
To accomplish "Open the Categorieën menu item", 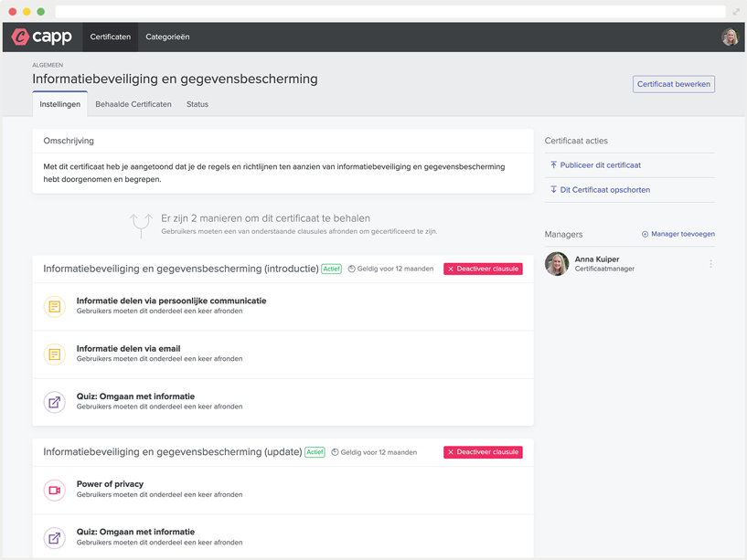I will click(167, 37).
